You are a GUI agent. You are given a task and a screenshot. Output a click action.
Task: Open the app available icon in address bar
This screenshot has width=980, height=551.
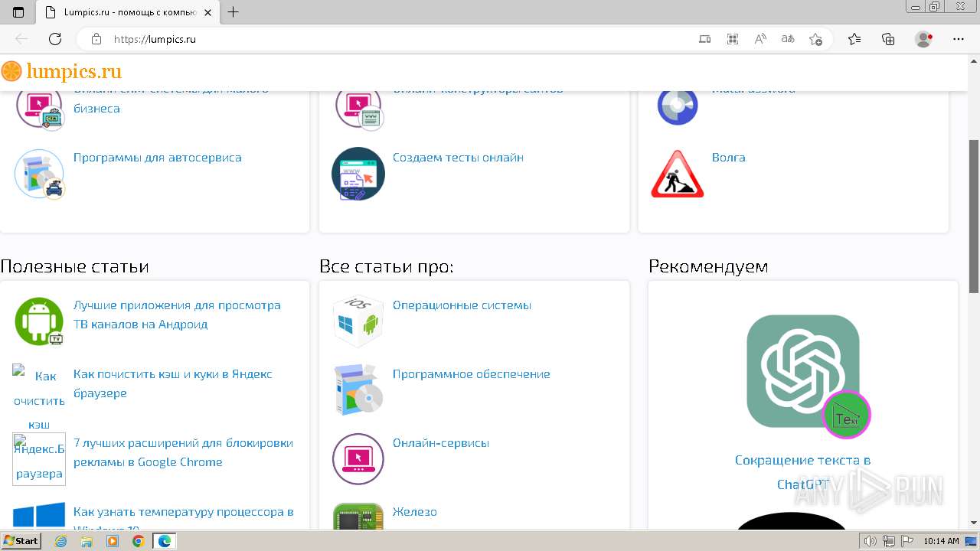[705, 39]
